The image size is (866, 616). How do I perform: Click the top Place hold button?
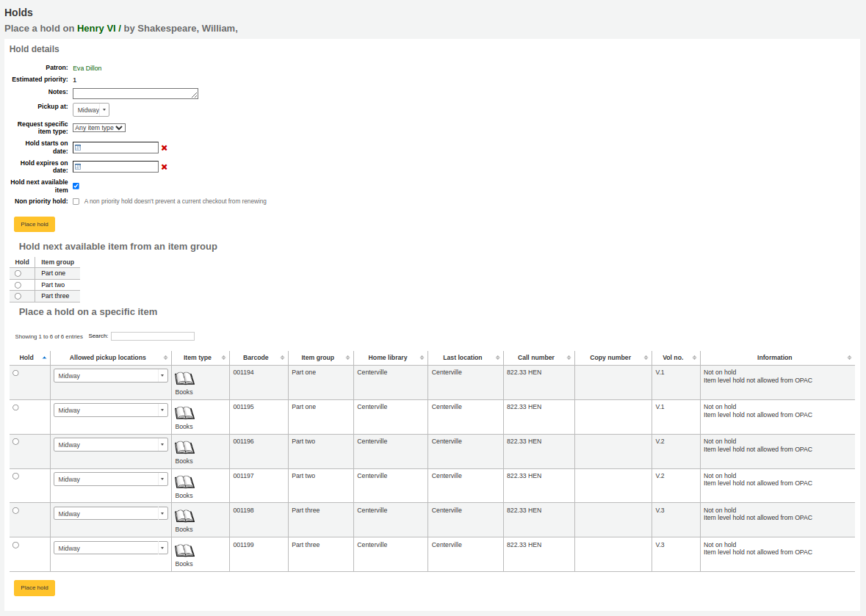tap(35, 225)
